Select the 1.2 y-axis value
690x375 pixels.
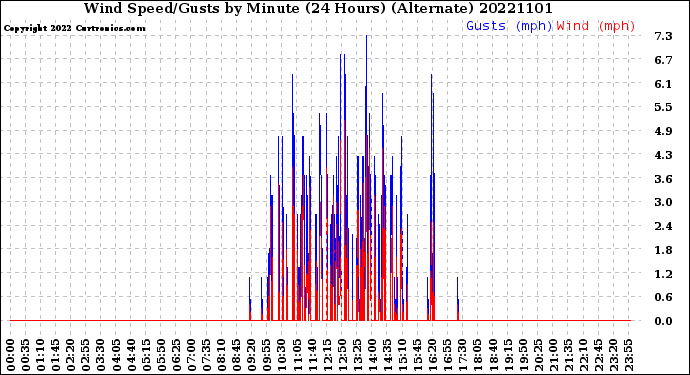click(x=664, y=274)
